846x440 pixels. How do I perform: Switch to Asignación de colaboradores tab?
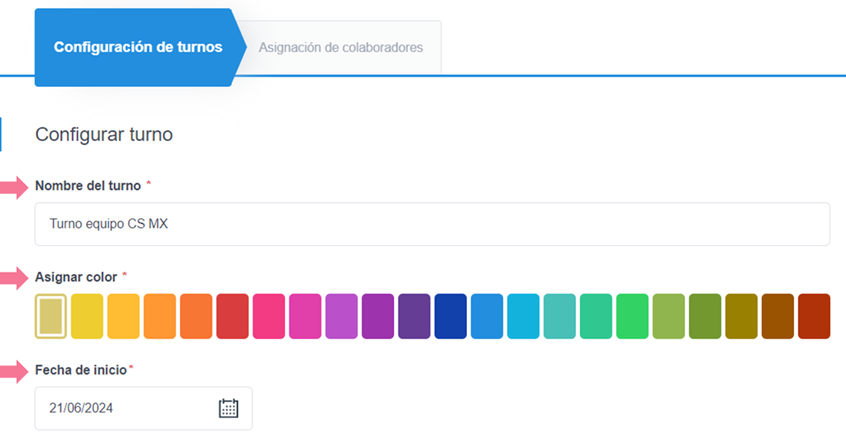pyautogui.click(x=340, y=47)
